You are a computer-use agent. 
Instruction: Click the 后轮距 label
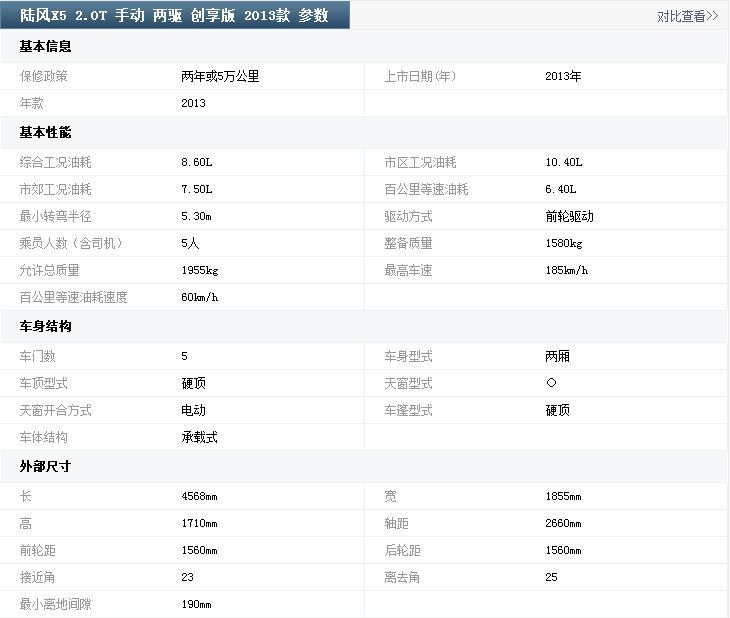click(402, 551)
